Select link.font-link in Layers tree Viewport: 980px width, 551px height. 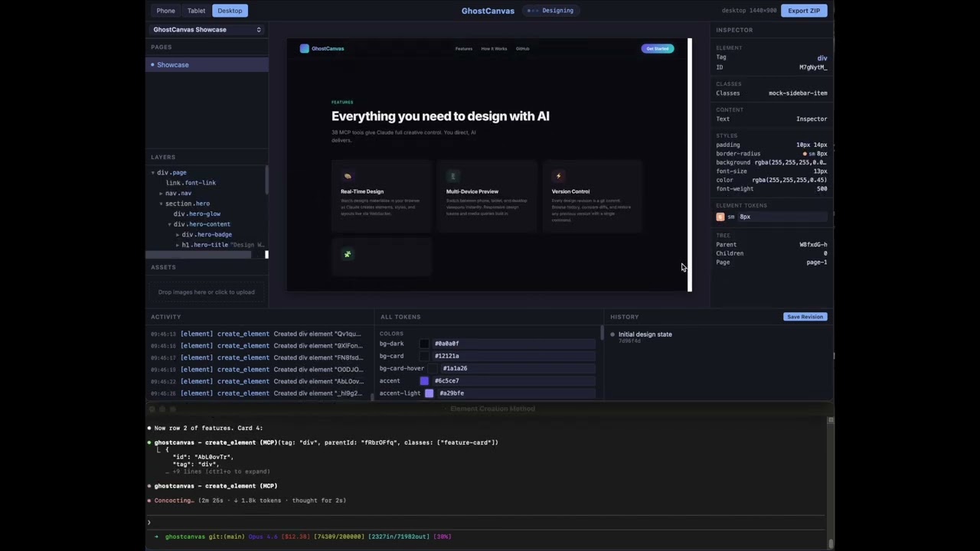pyautogui.click(x=191, y=183)
